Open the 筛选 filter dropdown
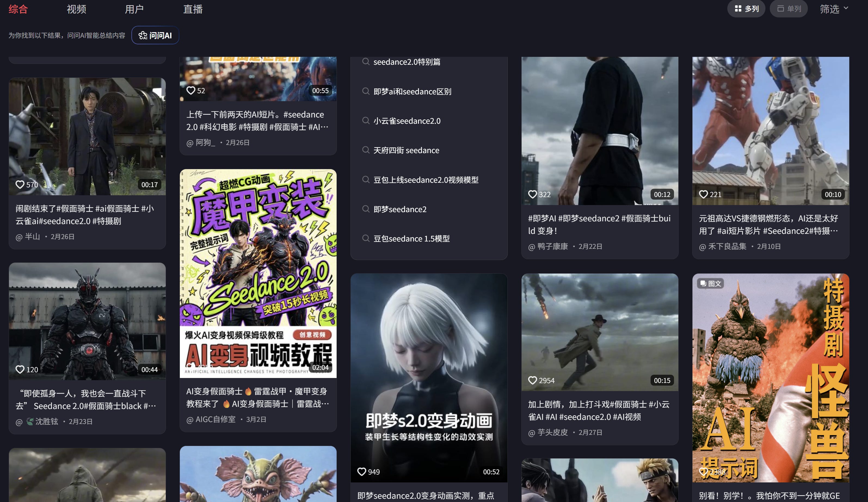 pos(834,9)
